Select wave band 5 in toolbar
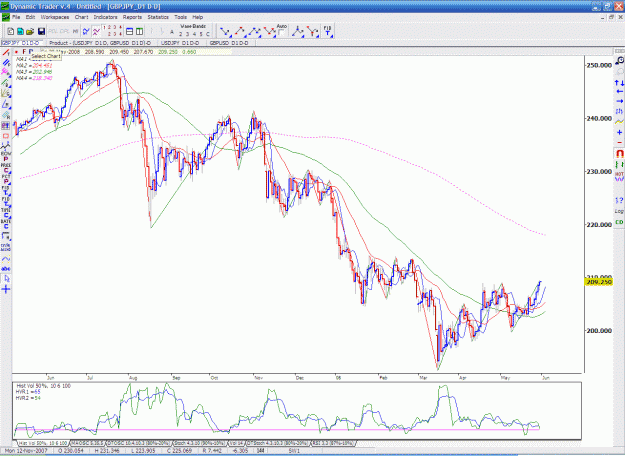Image resolution: width=625 pixels, height=456 pixels. 201,34
